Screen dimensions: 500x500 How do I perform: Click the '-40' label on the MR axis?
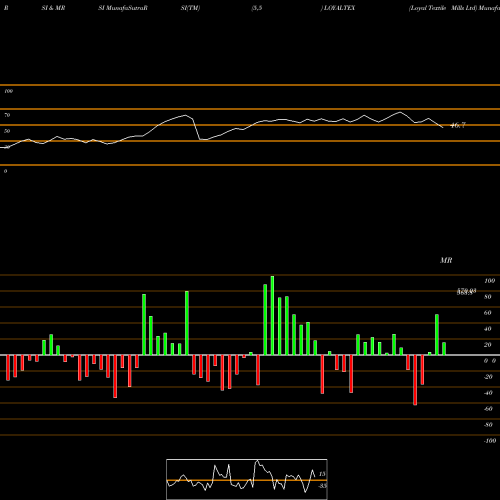(488, 393)
